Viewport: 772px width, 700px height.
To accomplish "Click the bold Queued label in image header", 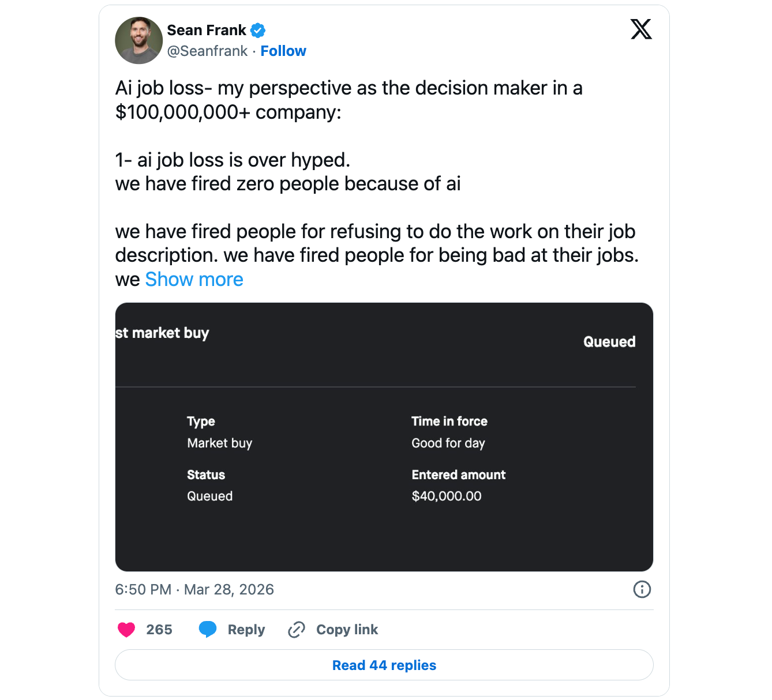I will point(609,342).
